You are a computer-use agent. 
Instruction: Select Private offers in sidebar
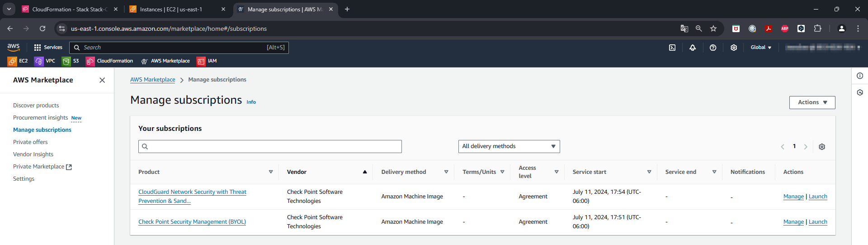[30, 142]
